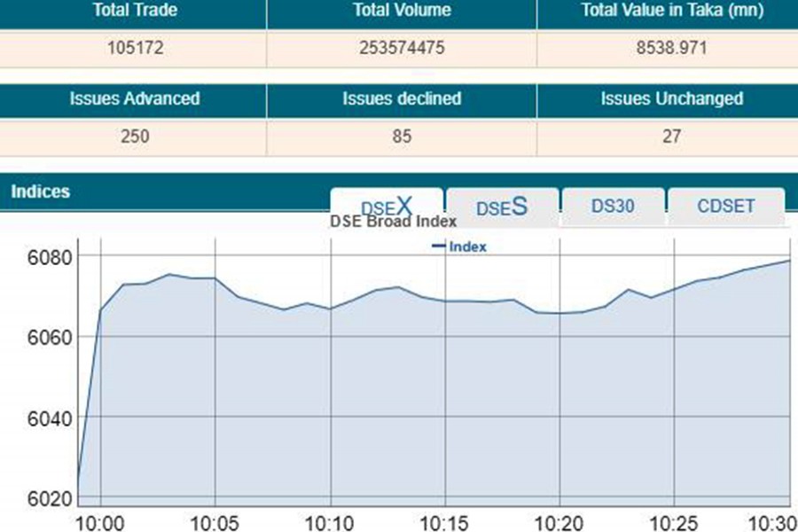Open the DS30 index tab
798x532 pixels.
pyautogui.click(x=614, y=206)
